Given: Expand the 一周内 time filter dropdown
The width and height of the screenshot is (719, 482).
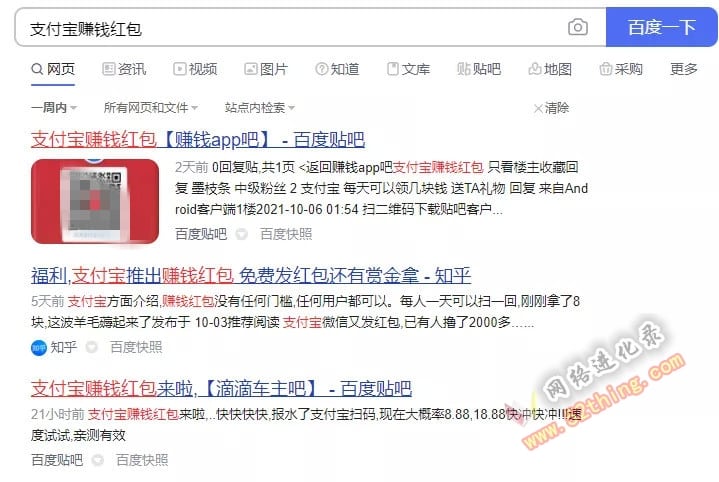Looking at the screenshot, I should [54, 108].
